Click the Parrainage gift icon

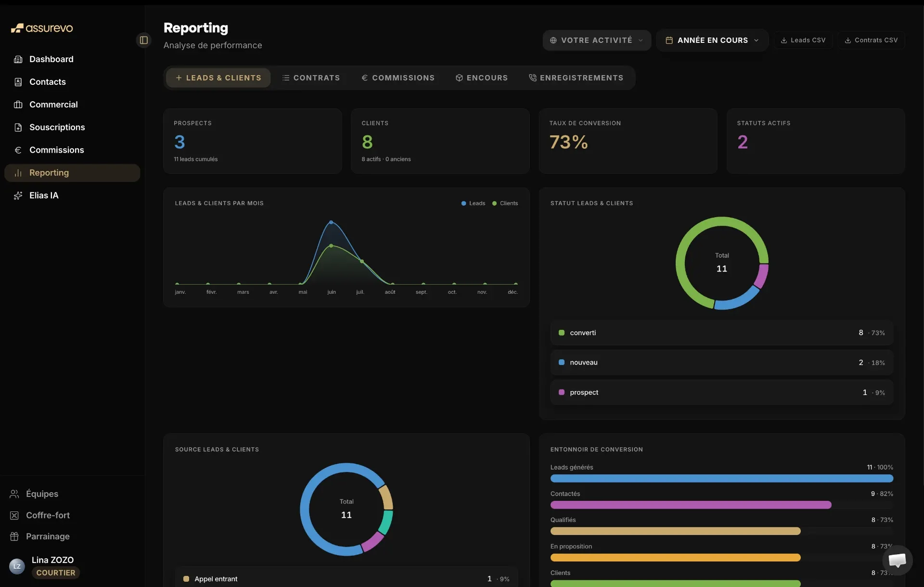[x=14, y=536]
